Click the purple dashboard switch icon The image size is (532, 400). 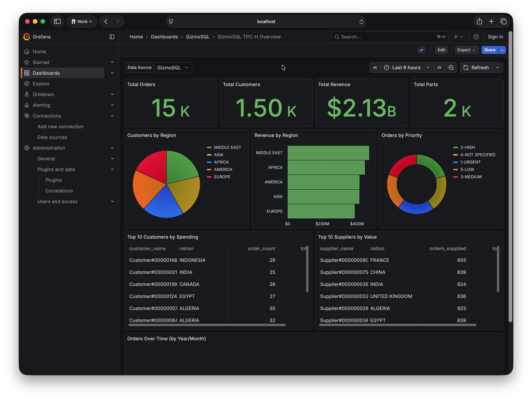point(421,50)
